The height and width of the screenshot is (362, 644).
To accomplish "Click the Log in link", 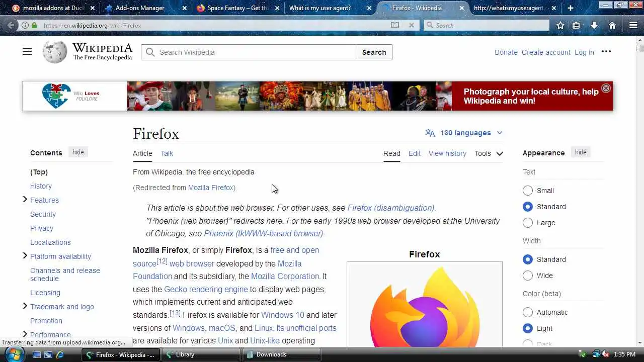I will point(584,52).
